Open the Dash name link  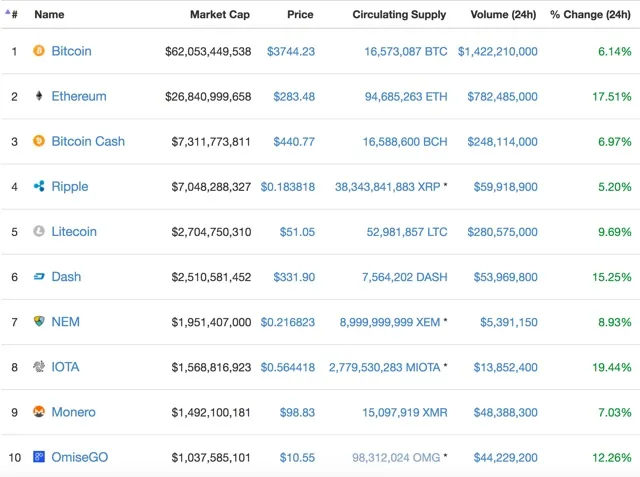pyautogui.click(x=66, y=277)
